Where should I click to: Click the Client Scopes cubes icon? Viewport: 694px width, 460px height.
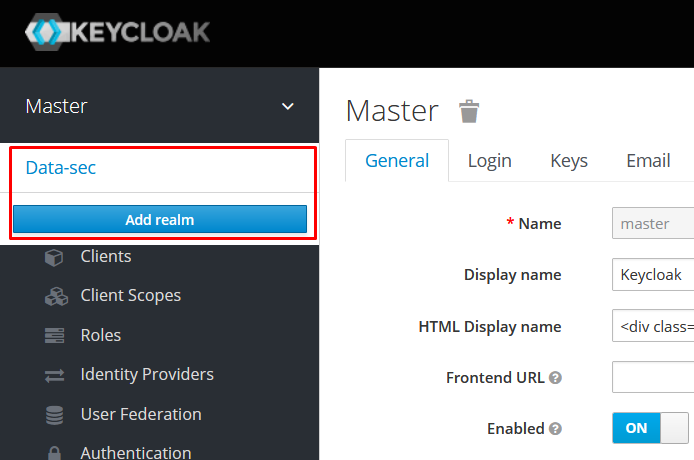coord(54,296)
